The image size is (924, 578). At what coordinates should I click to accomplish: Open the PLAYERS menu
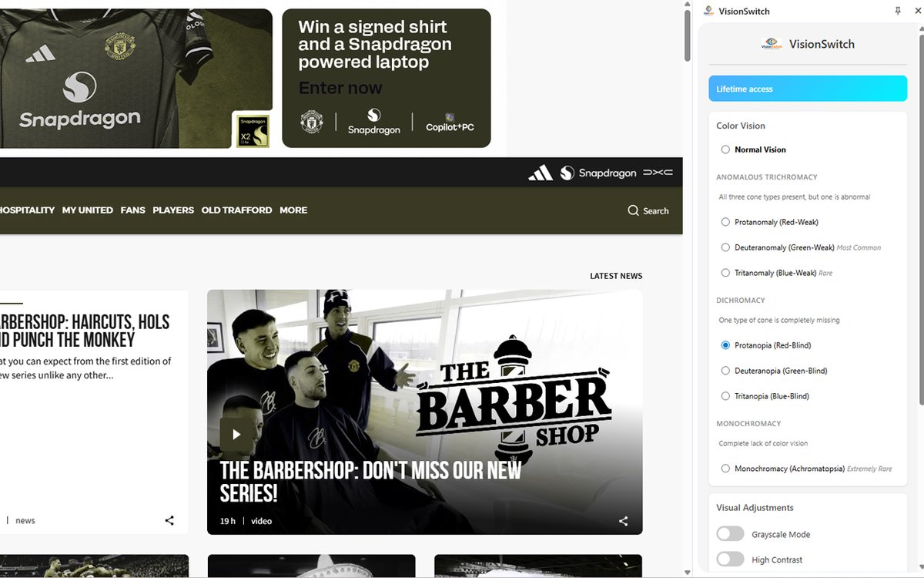(x=173, y=210)
